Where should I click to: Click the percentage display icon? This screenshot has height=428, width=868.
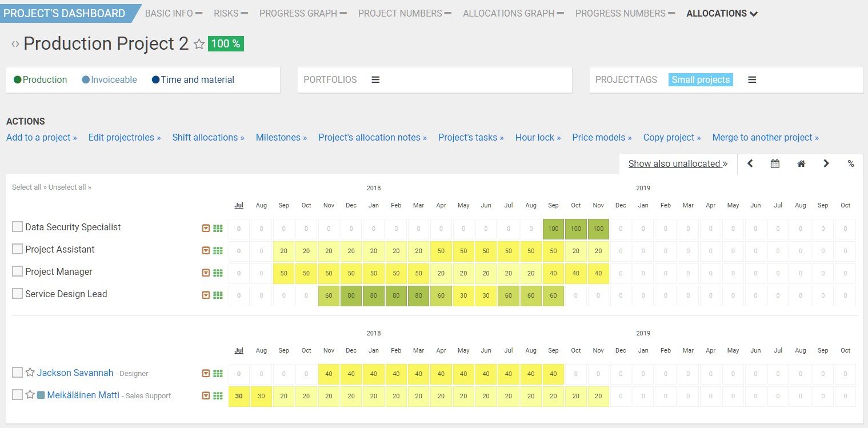(851, 163)
